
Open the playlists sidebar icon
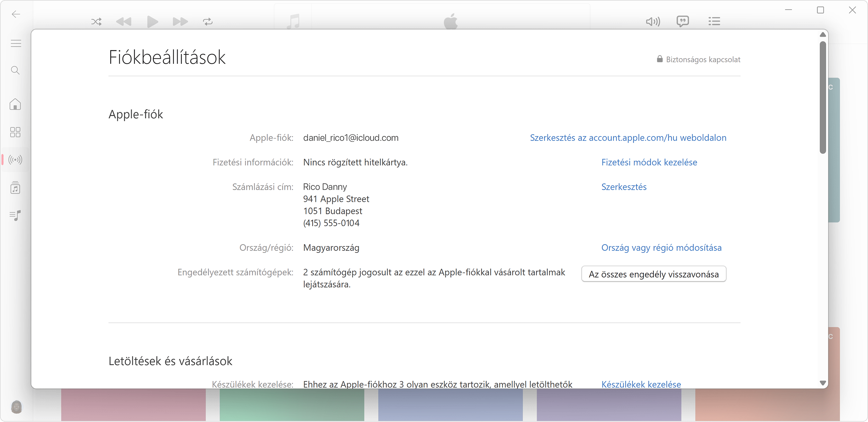(15, 215)
